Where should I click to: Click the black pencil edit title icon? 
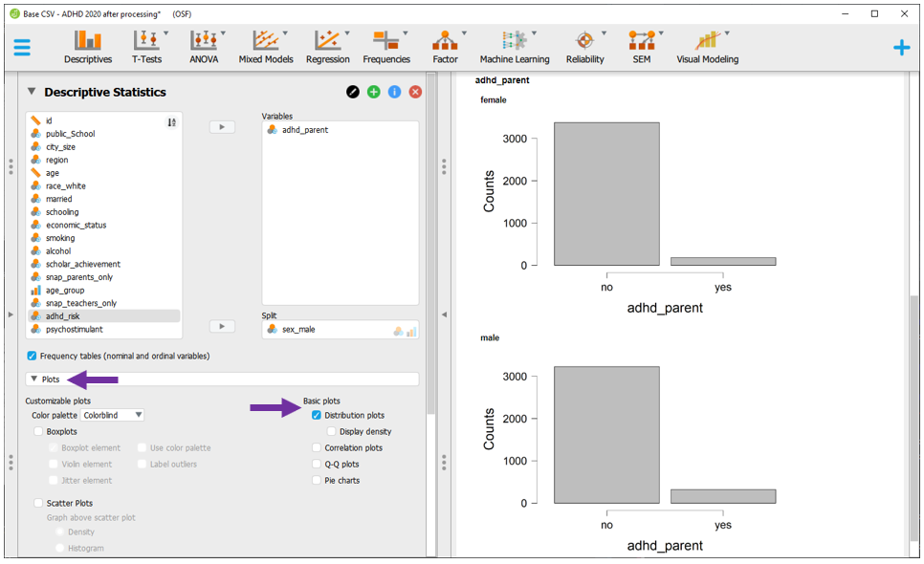coord(353,92)
